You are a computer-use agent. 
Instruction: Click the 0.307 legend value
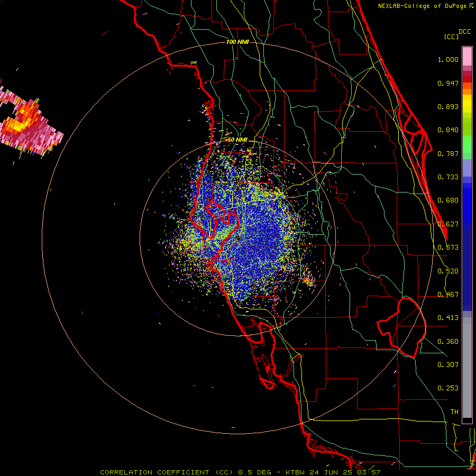(448, 364)
